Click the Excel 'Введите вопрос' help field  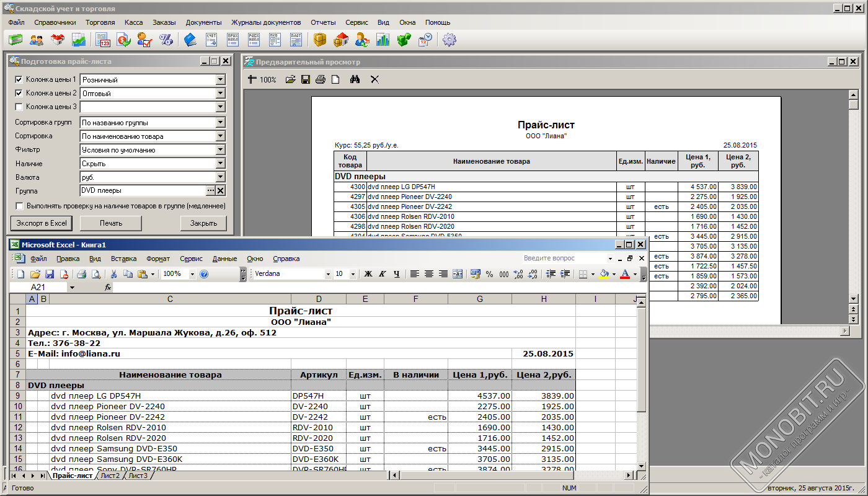pyautogui.click(x=563, y=258)
